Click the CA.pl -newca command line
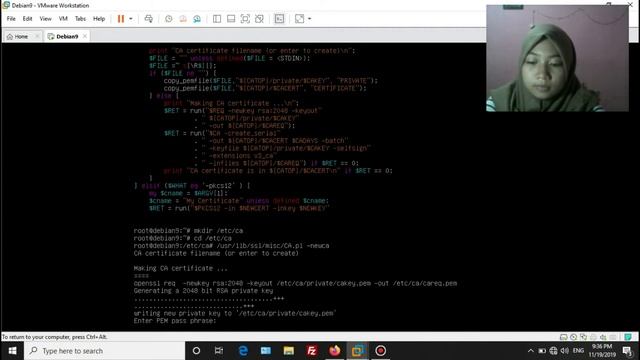Viewport: 640px width, 360px height. pyautogui.click(x=231, y=246)
